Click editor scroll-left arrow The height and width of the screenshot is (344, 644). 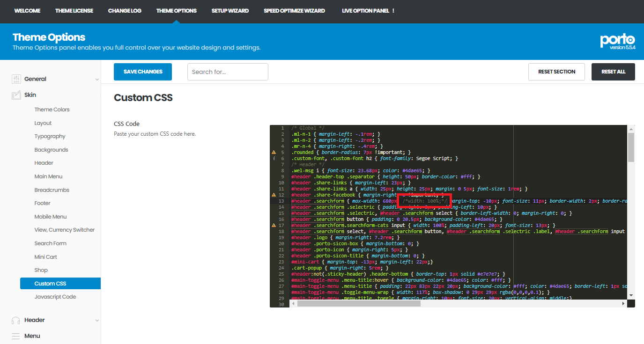pyautogui.click(x=293, y=303)
